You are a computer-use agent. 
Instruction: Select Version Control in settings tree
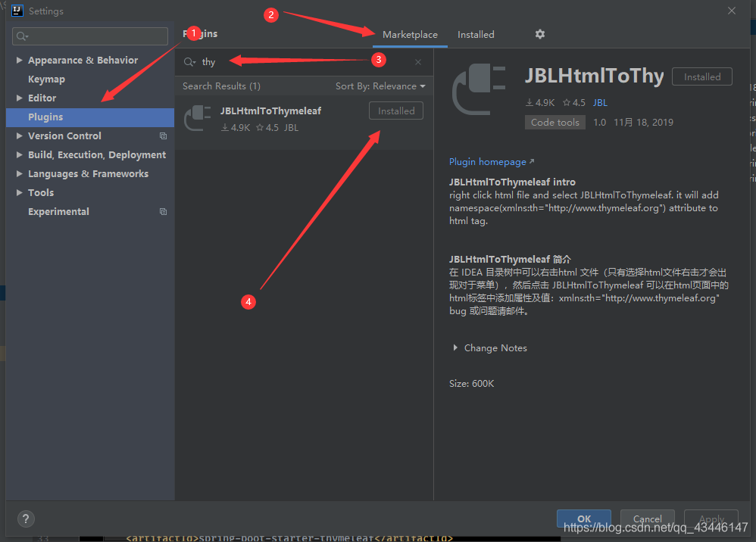[64, 135]
